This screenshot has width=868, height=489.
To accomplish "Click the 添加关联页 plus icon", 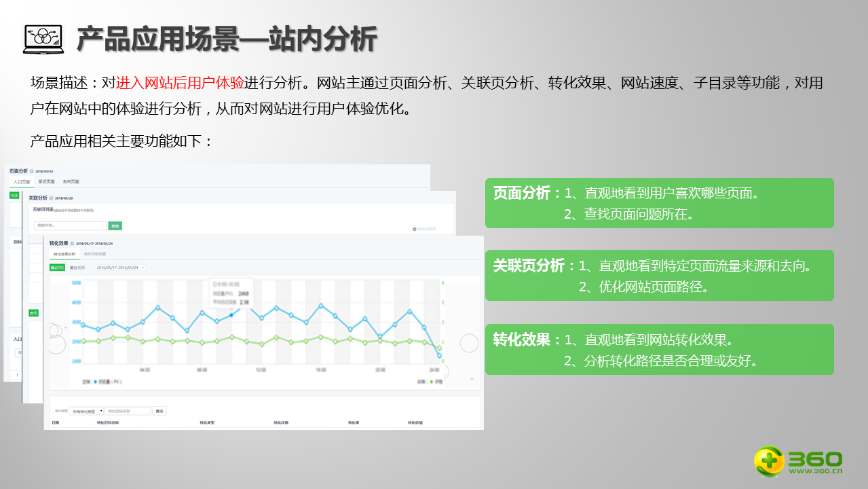I will (415, 229).
